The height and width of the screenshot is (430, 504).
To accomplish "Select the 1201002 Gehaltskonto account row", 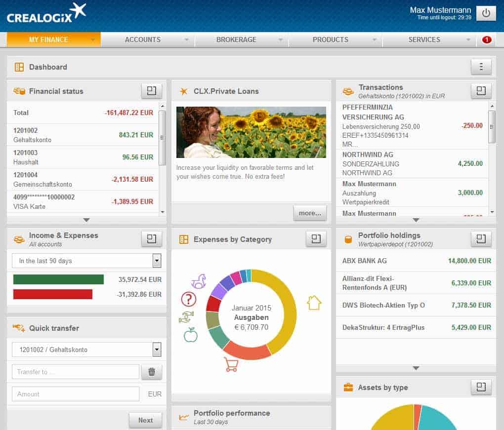I will (83, 135).
